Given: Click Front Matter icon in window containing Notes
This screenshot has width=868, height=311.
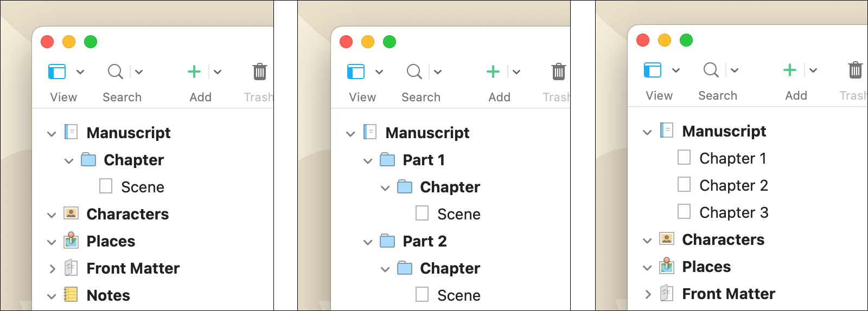Looking at the screenshot, I should pos(71,268).
